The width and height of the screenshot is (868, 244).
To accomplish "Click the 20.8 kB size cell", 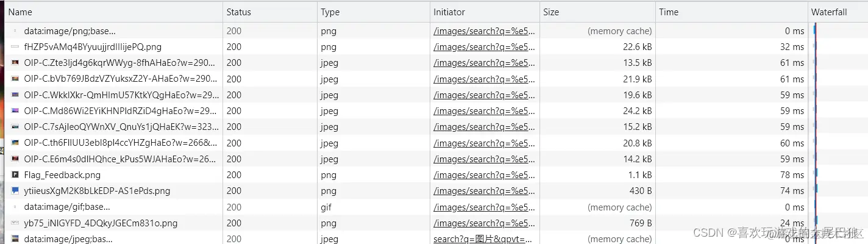I will [x=638, y=143].
